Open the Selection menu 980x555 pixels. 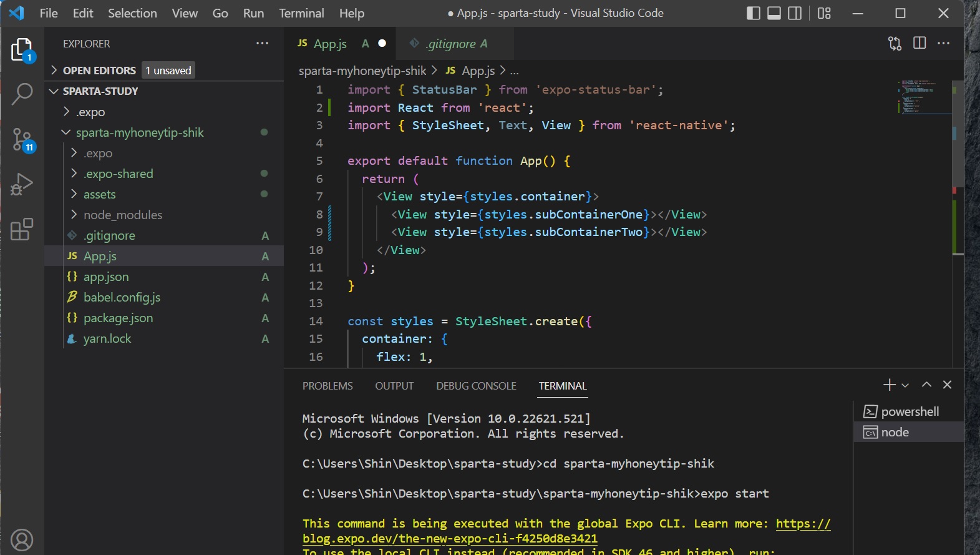[x=132, y=13]
